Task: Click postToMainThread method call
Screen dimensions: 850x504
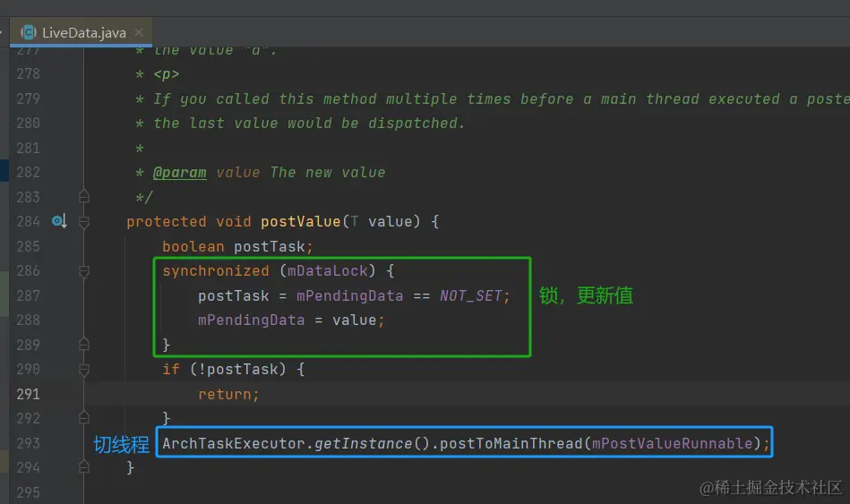Action: coord(511,443)
